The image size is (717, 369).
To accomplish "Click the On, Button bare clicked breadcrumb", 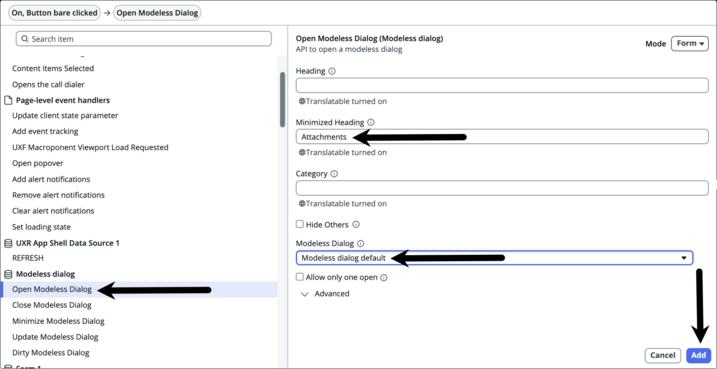I will coord(54,13).
